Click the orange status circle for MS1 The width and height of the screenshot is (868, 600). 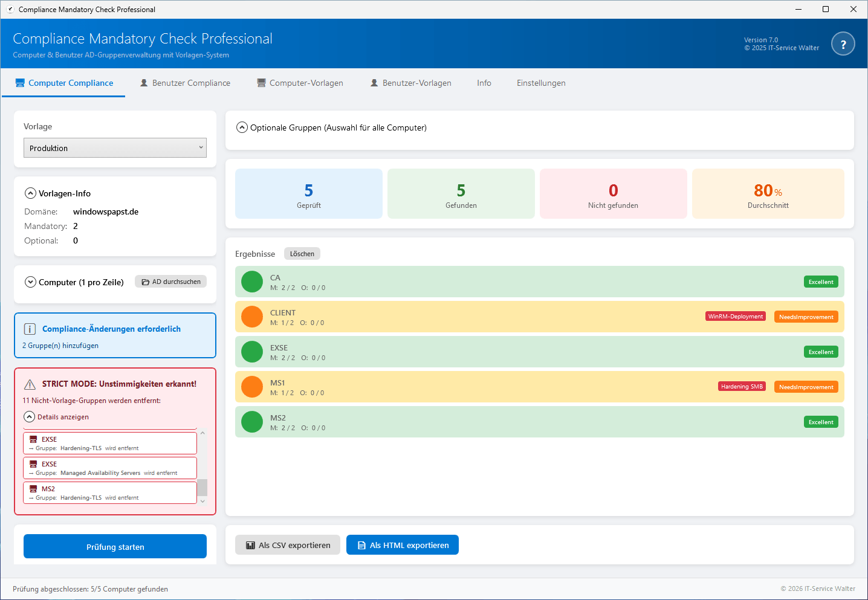[x=252, y=387]
